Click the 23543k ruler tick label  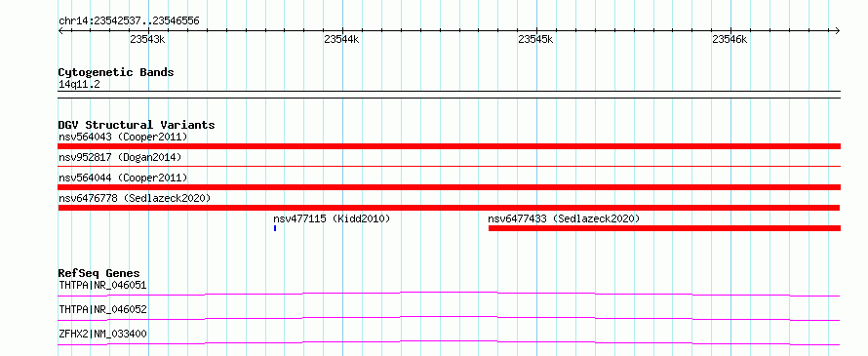148,39
